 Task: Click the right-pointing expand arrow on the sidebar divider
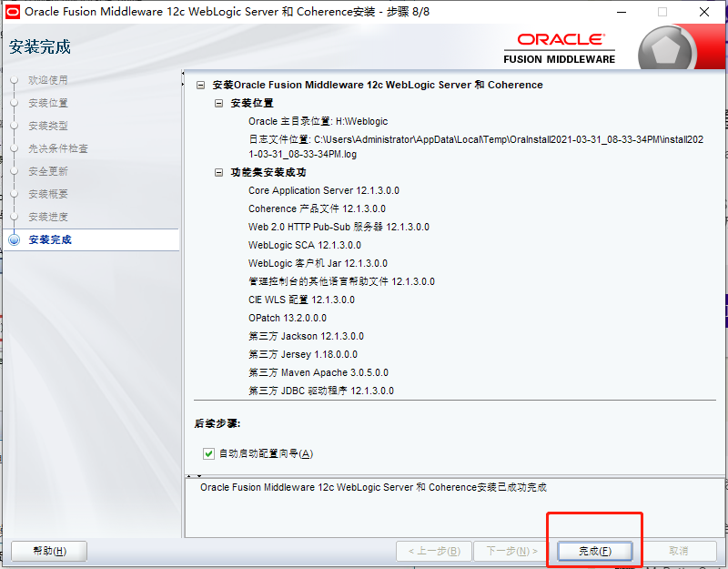pos(183,84)
